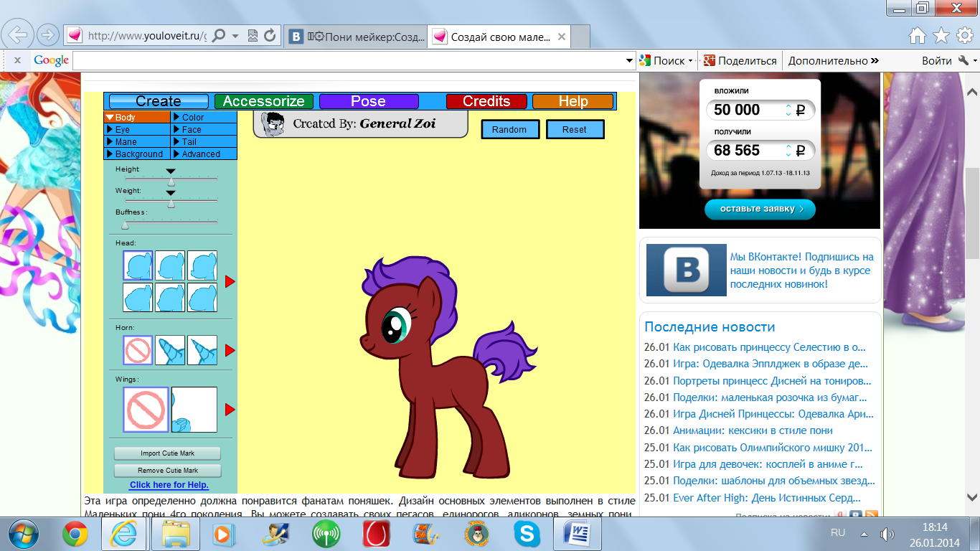
Task: Open news Как рисовать принцессу Селестию
Action: point(770,347)
